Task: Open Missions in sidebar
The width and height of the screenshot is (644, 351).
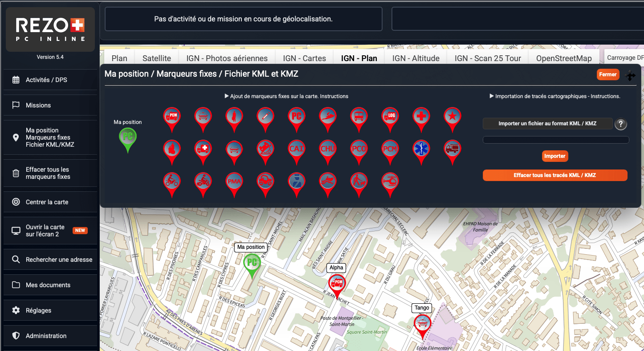Action: [x=50, y=105]
